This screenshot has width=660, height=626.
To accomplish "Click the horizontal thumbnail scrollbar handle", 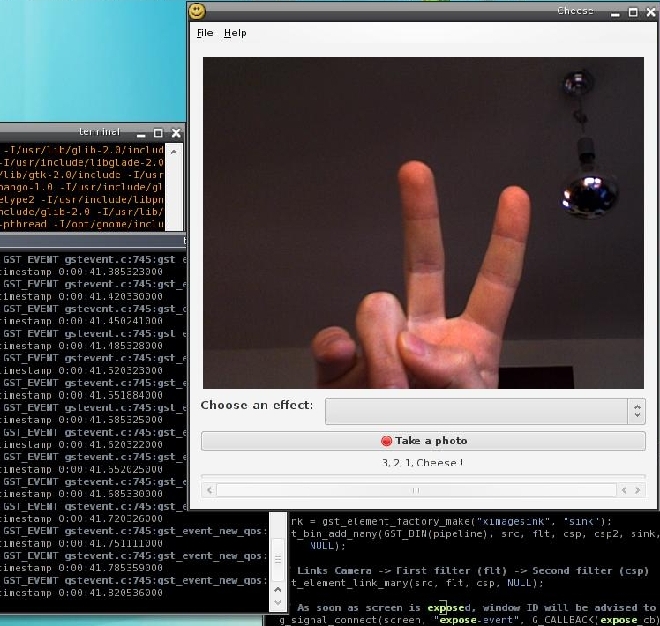I will pyautogui.click(x=416, y=490).
